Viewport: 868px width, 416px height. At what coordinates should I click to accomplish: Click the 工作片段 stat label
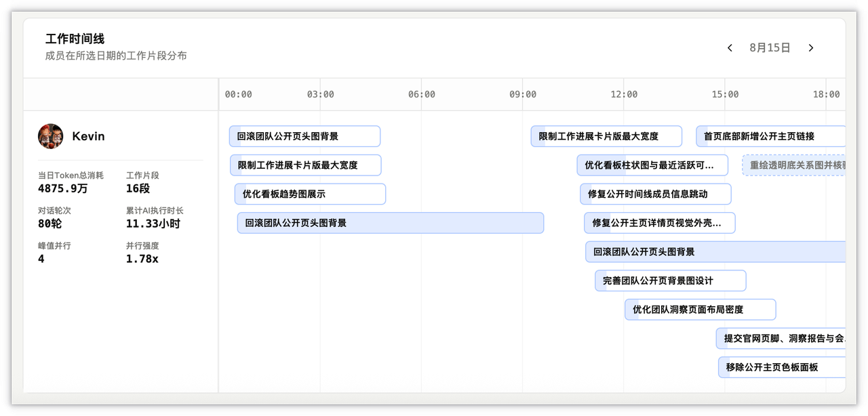coord(142,175)
